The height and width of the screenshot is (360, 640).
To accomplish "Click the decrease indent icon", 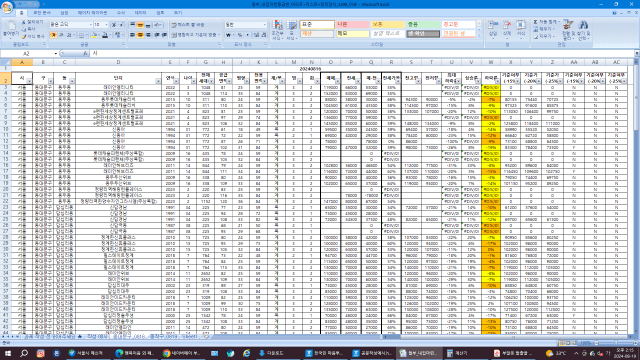I will click(157, 36).
